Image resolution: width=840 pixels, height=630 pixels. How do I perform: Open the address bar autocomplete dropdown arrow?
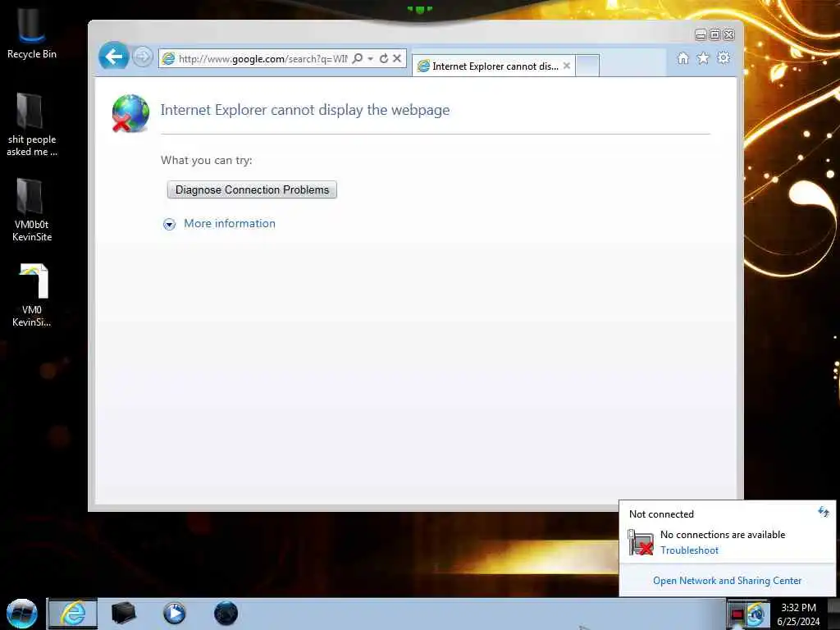click(371, 58)
